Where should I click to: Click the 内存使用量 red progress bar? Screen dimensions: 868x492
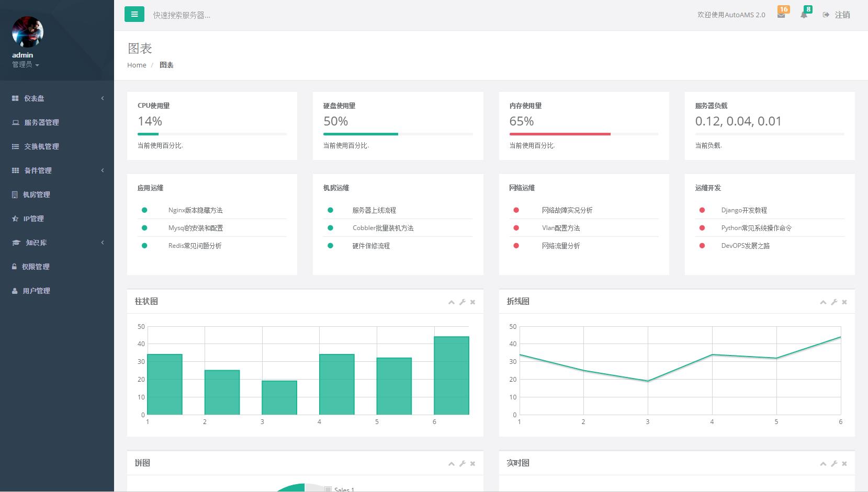point(560,134)
